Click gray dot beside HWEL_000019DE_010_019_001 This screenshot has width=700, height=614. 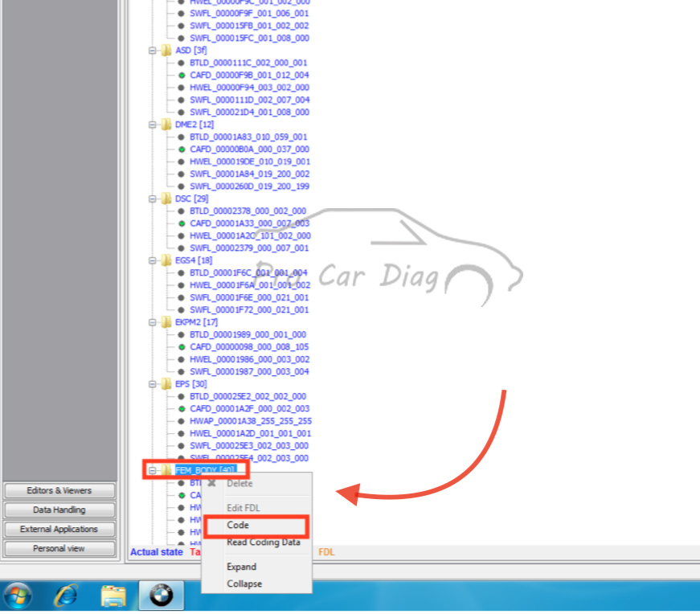pos(182,162)
